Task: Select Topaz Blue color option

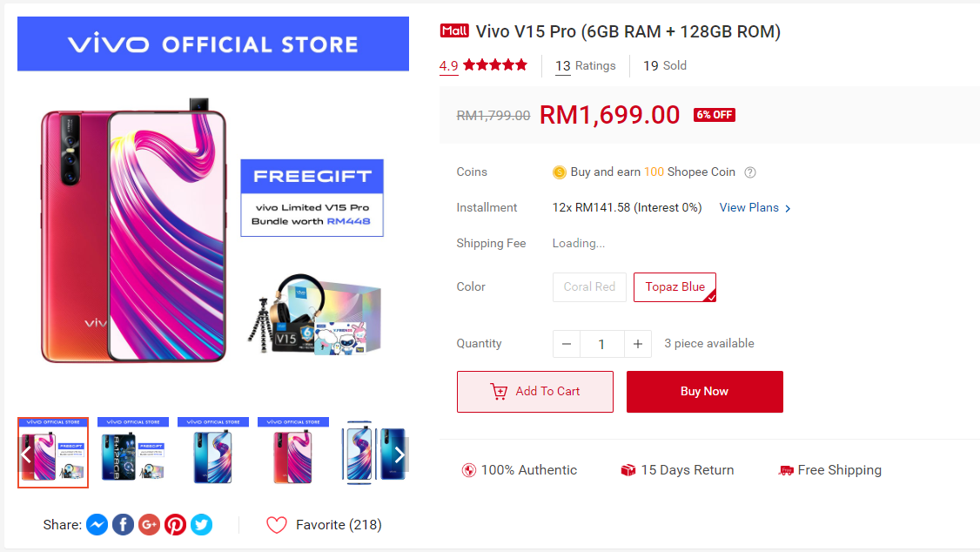Action: pyautogui.click(x=675, y=287)
